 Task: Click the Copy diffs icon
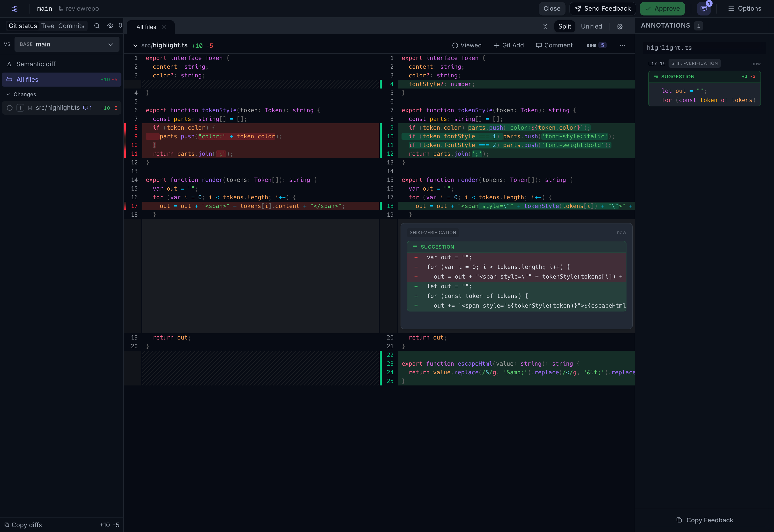click(x=7, y=525)
